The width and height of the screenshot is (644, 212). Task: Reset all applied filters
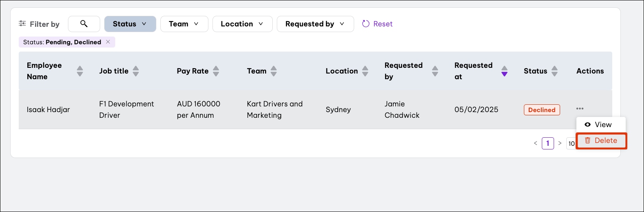click(377, 24)
